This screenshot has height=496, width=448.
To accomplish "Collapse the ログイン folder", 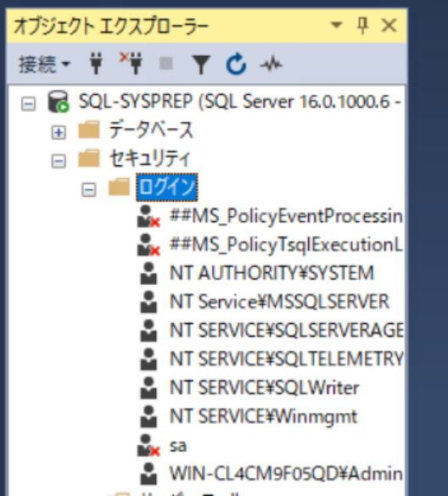I will pyautogui.click(x=89, y=190).
